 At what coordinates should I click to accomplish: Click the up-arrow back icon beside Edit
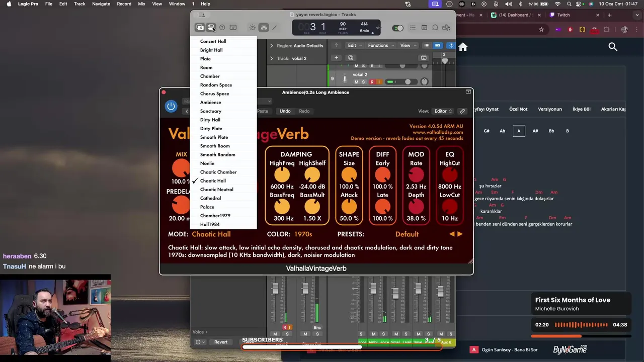tap(337, 46)
